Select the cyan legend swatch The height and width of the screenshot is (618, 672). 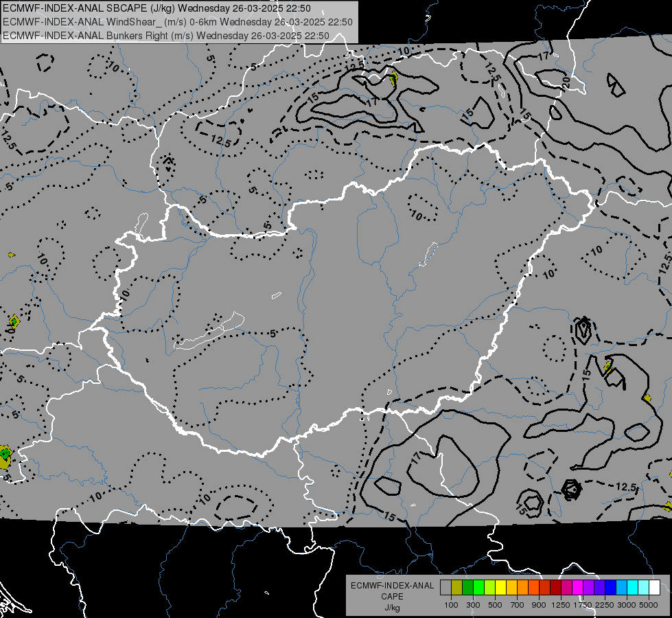633,588
